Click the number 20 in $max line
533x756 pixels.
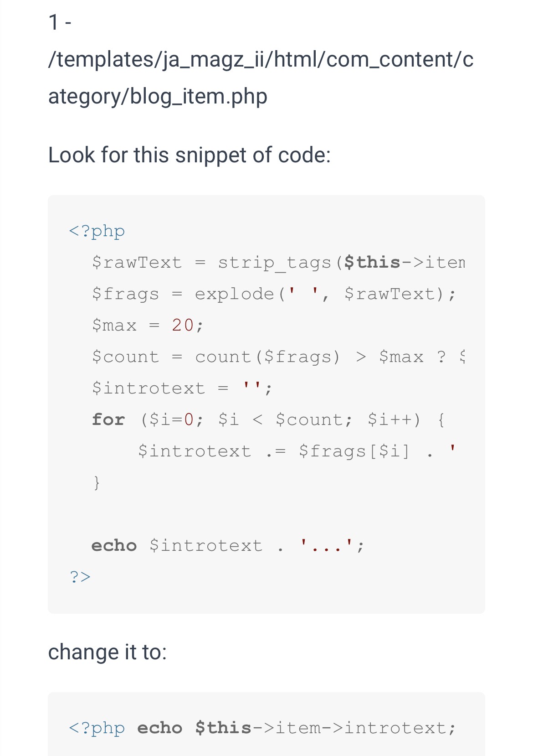pos(183,326)
